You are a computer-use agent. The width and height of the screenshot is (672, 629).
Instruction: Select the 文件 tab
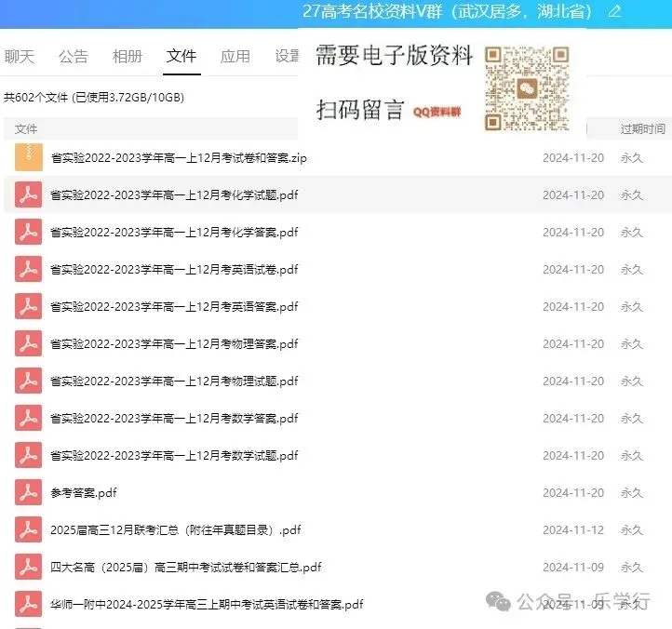(181, 56)
